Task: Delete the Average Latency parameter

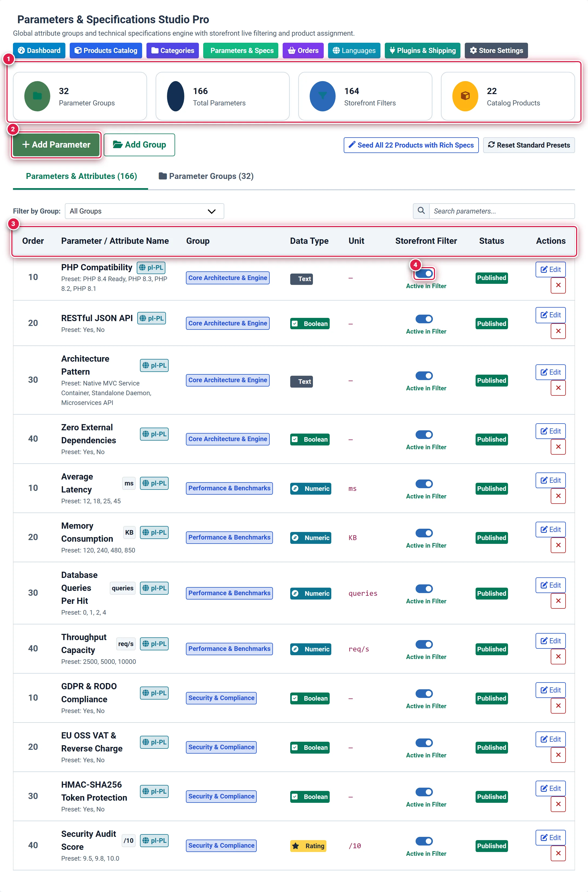Action: [x=558, y=496]
